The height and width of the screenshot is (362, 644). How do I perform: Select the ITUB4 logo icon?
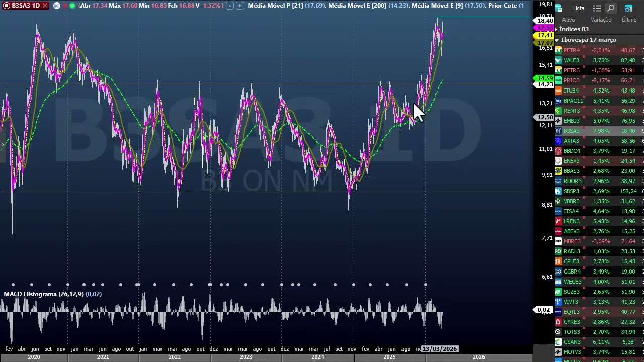[x=558, y=90]
